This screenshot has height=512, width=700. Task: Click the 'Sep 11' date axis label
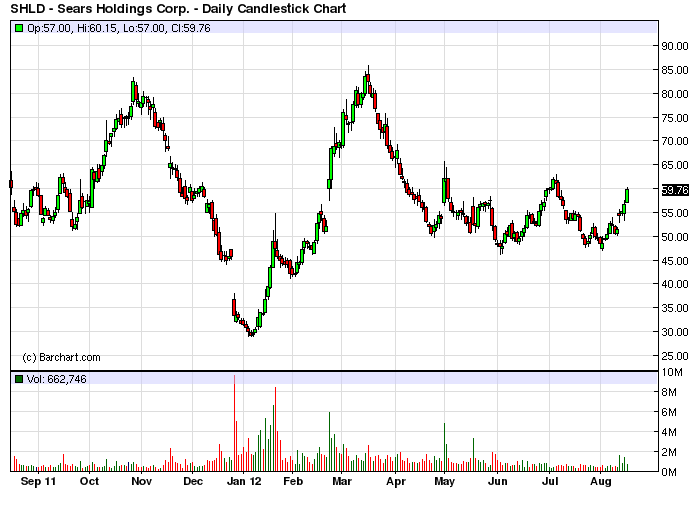(x=38, y=481)
